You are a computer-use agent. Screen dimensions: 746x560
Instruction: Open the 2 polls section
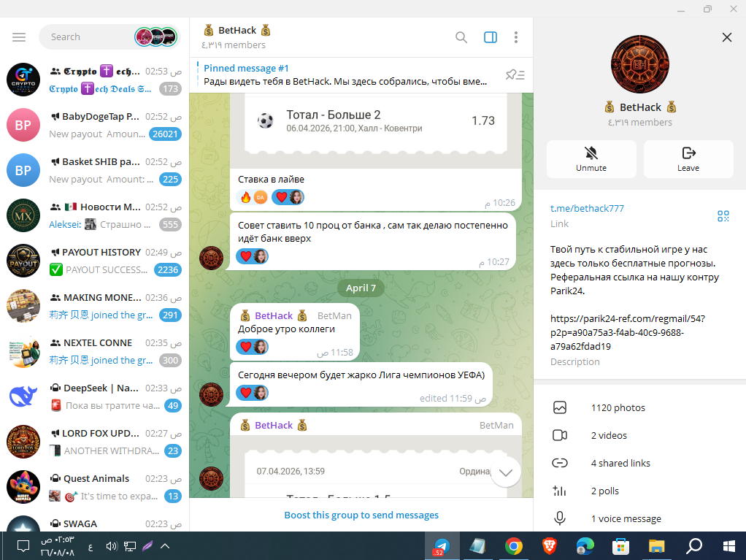pos(639,491)
